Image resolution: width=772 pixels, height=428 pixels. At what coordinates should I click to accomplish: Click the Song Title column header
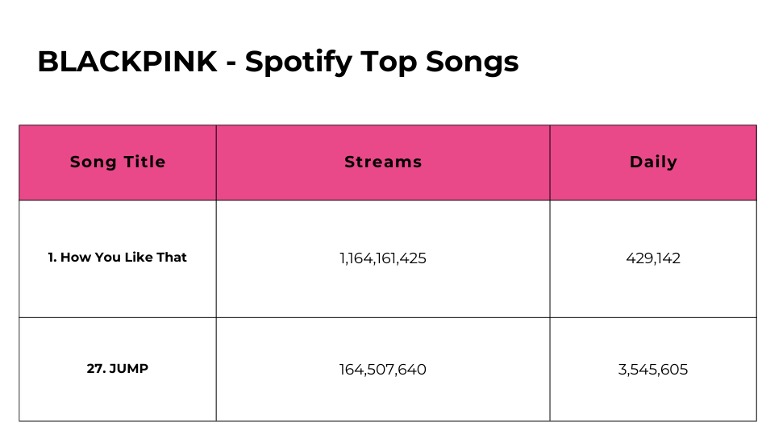[118, 162]
